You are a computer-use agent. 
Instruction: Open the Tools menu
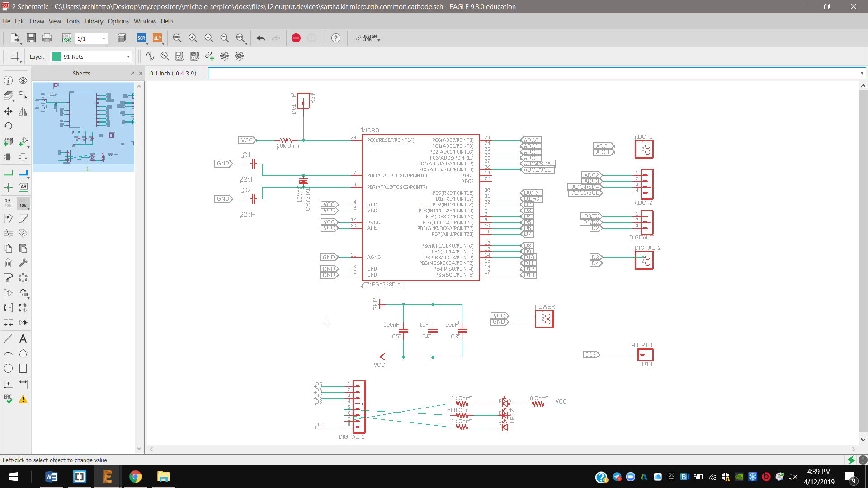pos(72,21)
